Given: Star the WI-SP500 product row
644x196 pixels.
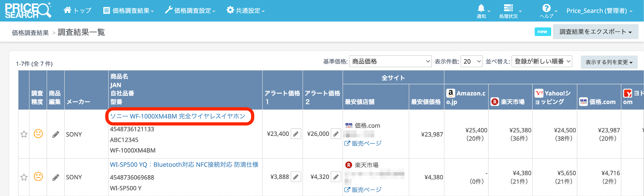Looking at the screenshot, I should point(24,177).
